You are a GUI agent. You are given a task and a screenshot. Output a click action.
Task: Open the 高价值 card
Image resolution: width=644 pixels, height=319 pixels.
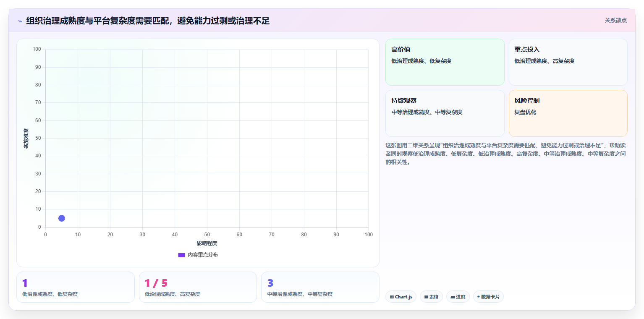coord(445,62)
